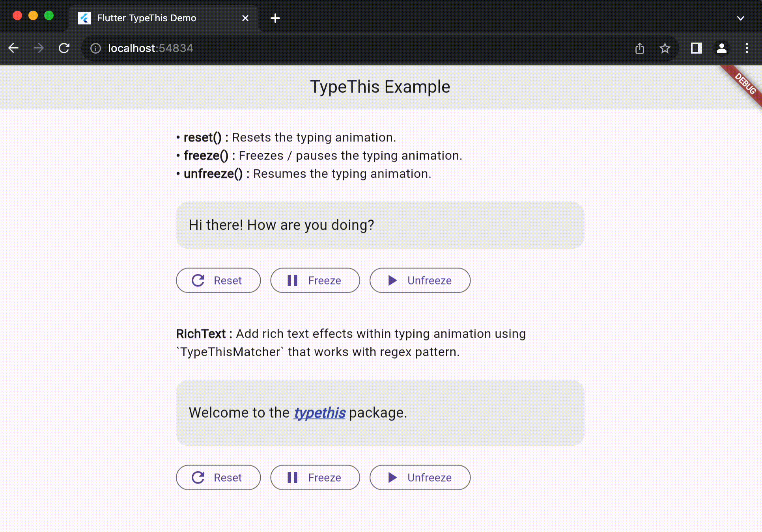Expand the tab search chevron
Viewport: 762px width, 532px height.
pos(741,18)
